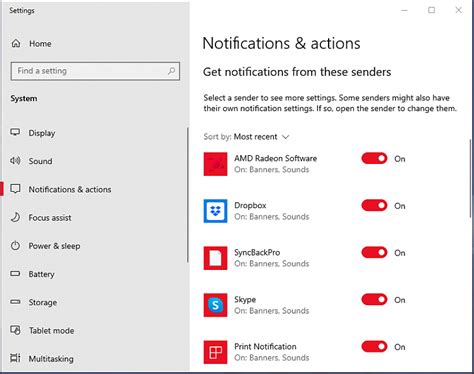
Task: Minimize the Settings window
Action: pos(405,10)
